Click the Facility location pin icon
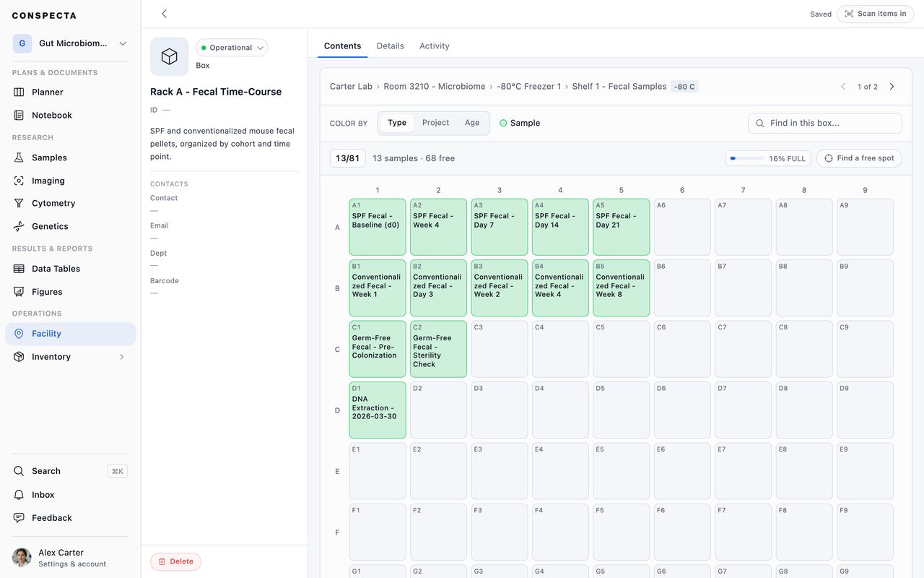This screenshot has height=578, width=924. (19, 334)
